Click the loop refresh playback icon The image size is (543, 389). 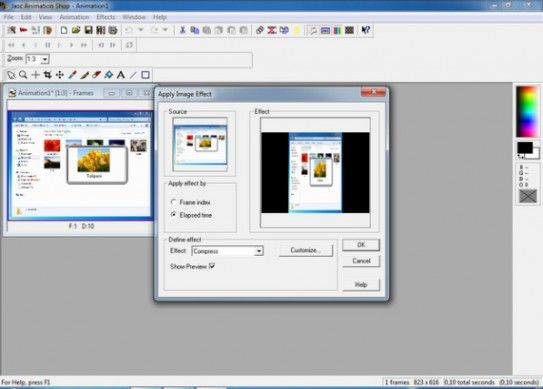(x=129, y=45)
